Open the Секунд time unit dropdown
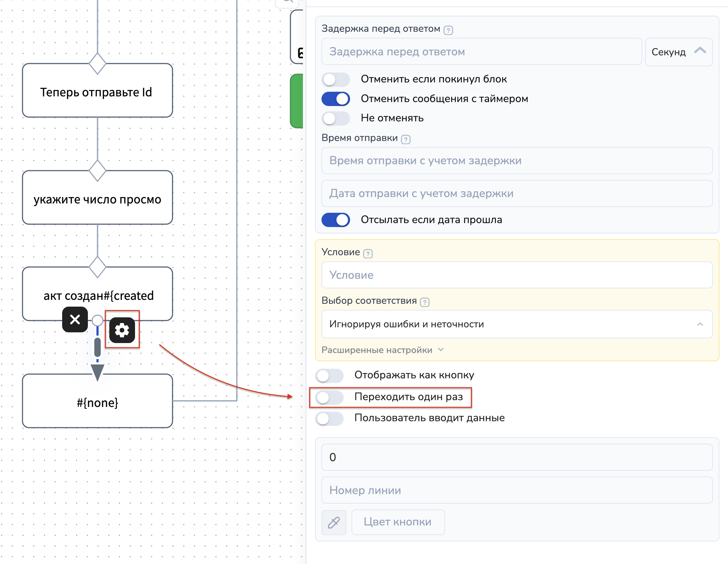 click(x=678, y=52)
